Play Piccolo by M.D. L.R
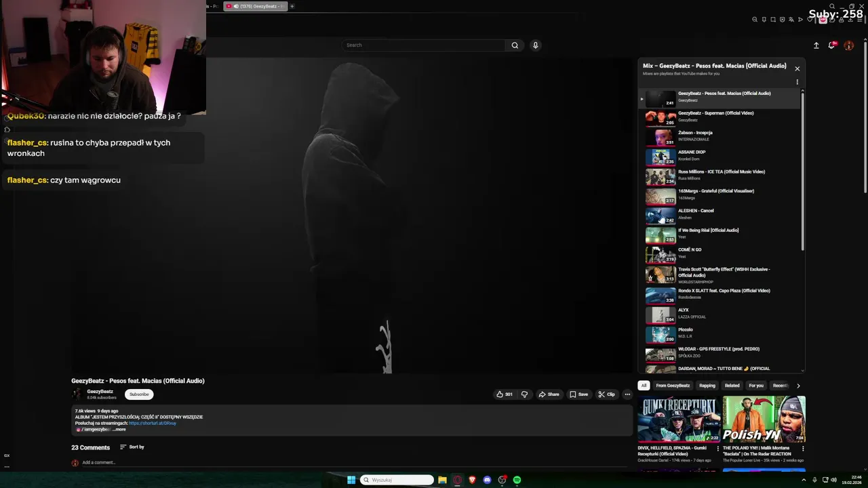 click(x=719, y=334)
